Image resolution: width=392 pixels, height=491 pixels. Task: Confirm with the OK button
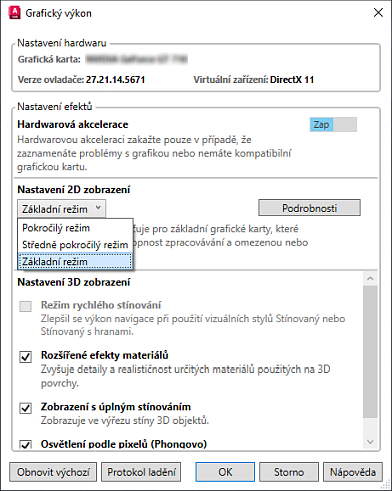point(225,472)
